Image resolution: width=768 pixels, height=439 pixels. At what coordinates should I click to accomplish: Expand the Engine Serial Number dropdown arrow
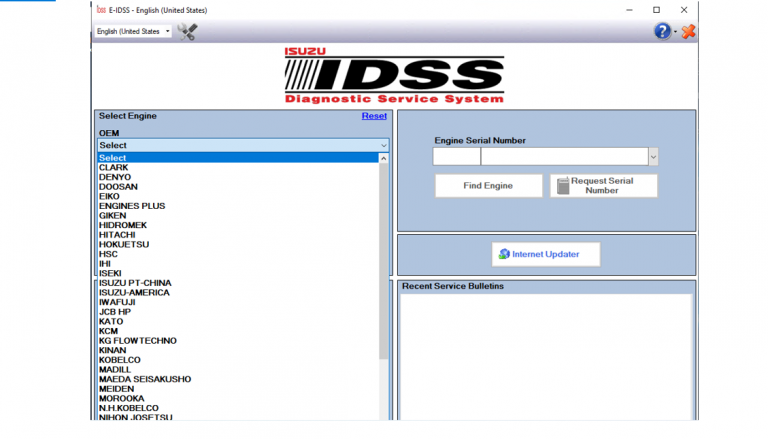coord(653,157)
